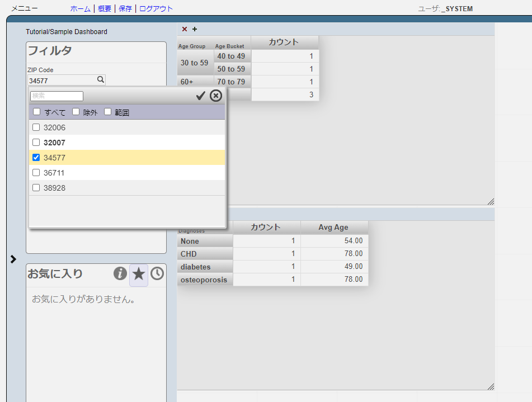This screenshot has height=402, width=532.
Task: Uncheck the 34577 ZIP code checkbox
Action: tap(36, 158)
